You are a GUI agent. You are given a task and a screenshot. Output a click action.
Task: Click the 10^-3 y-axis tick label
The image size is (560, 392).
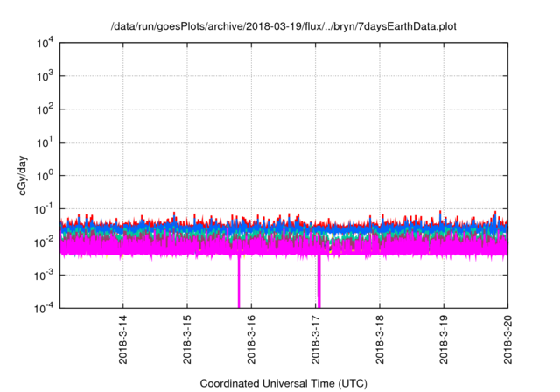pos(45,276)
